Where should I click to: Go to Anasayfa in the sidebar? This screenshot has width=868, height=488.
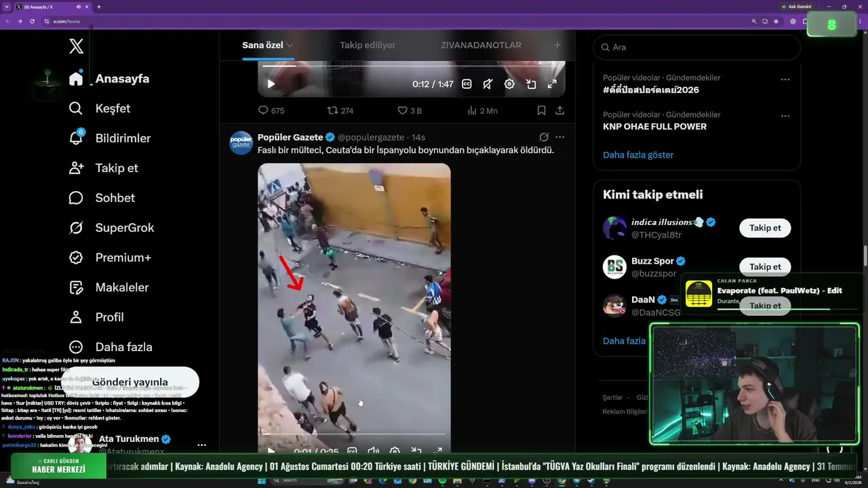[109, 79]
